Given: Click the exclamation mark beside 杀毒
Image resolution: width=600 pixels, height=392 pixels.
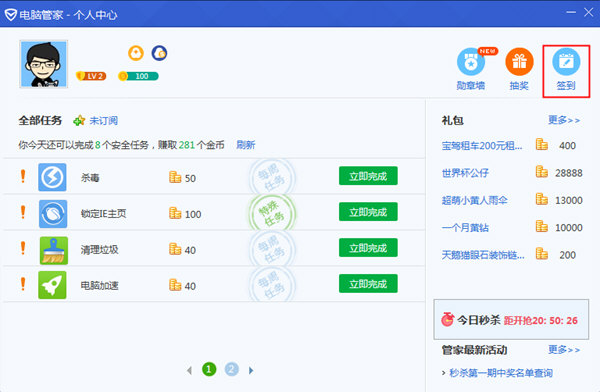Looking at the screenshot, I should click(23, 176).
